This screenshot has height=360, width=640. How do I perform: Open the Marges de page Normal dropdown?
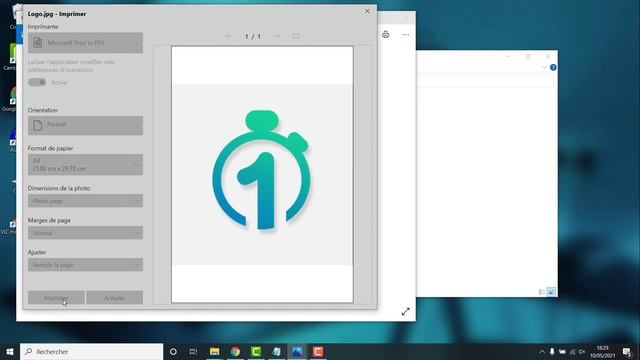85,233
